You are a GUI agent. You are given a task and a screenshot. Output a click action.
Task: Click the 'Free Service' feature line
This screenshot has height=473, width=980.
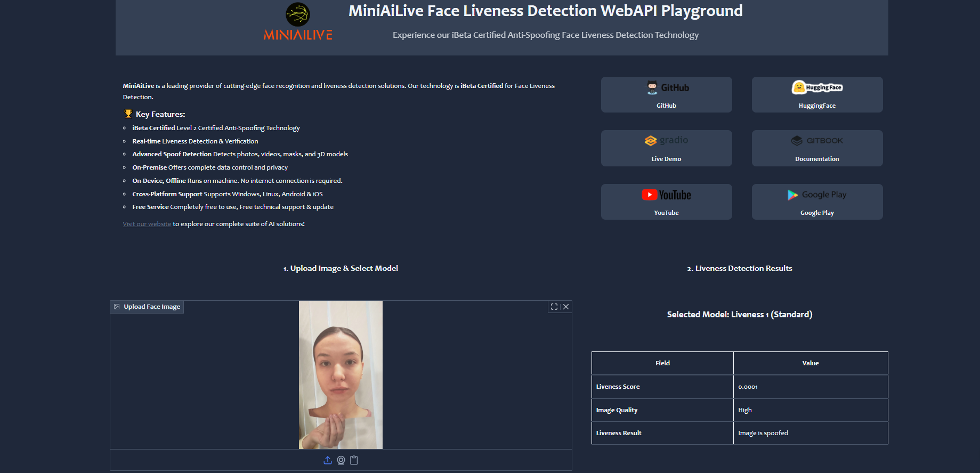click(233, 207)
